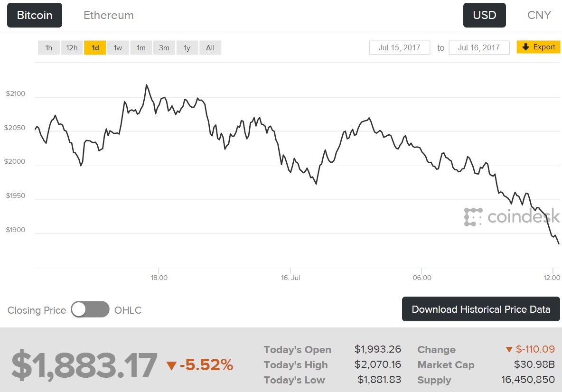Switch to the Bitcoin tab

click(x=35, y=15)
